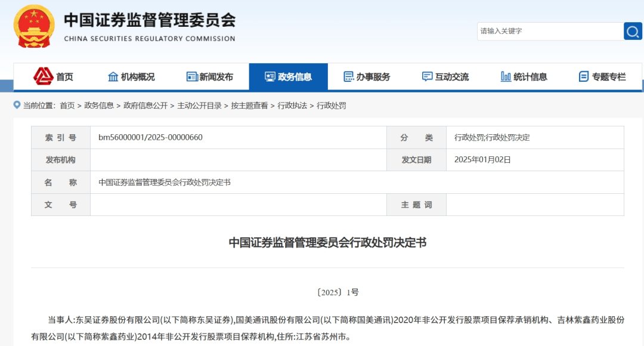
Task: Go to 首页 in the breadcrumb
Action: click(x=67, y=106)
